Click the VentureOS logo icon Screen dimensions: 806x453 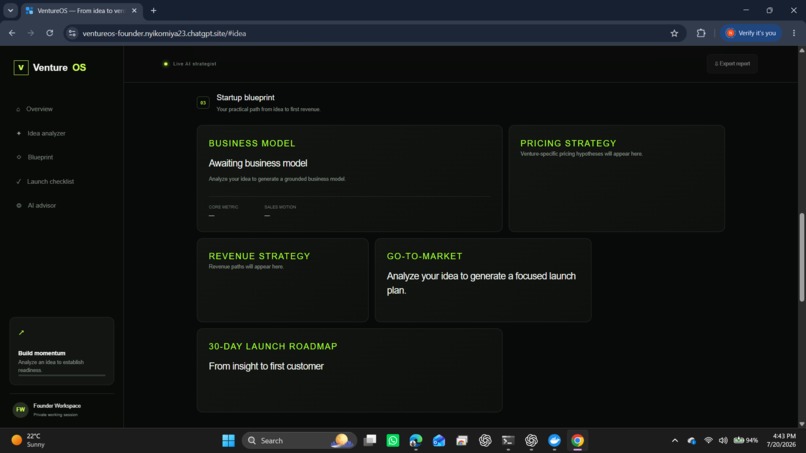[21, 67]
